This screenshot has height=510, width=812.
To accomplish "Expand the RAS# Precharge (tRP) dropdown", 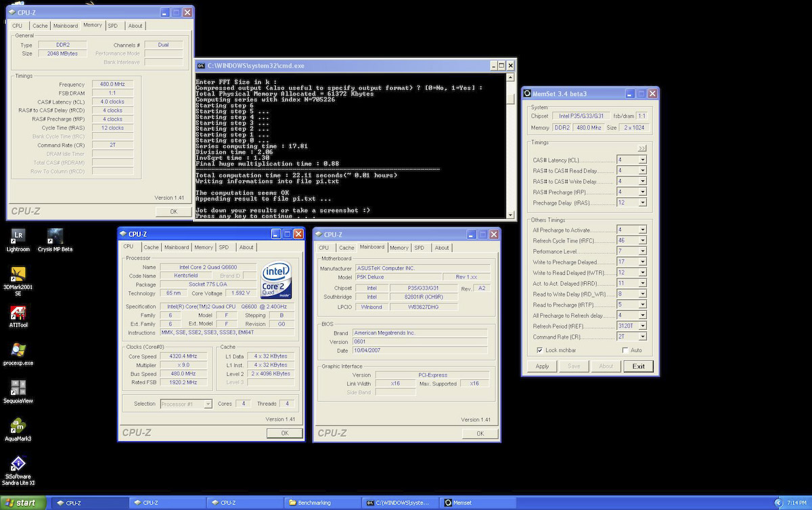I will point(642,192).
